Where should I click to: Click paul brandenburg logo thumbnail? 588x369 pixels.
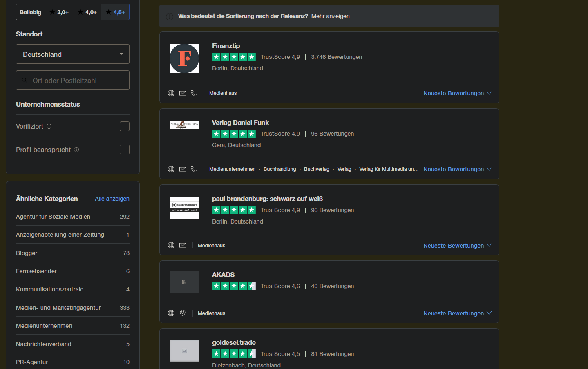click(184, 208)
